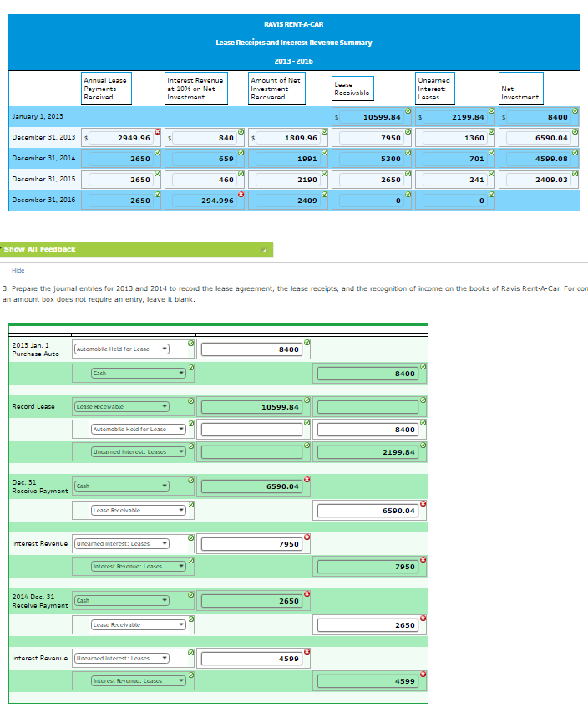The height and width of the screenshot is (708, 588).
Task: Edit the 1809.96 net investment recovered field
Action: pos(288,138)
